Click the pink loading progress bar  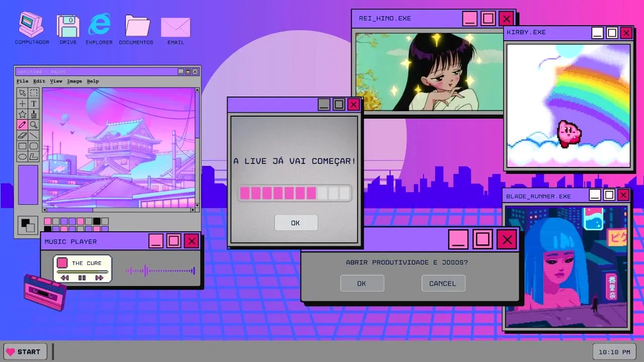pos(295,193)
